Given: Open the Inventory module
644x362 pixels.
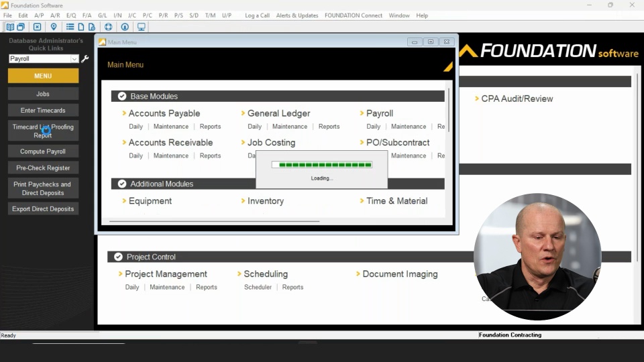Looking at the screenshot, I should click(x=266, y=200).
